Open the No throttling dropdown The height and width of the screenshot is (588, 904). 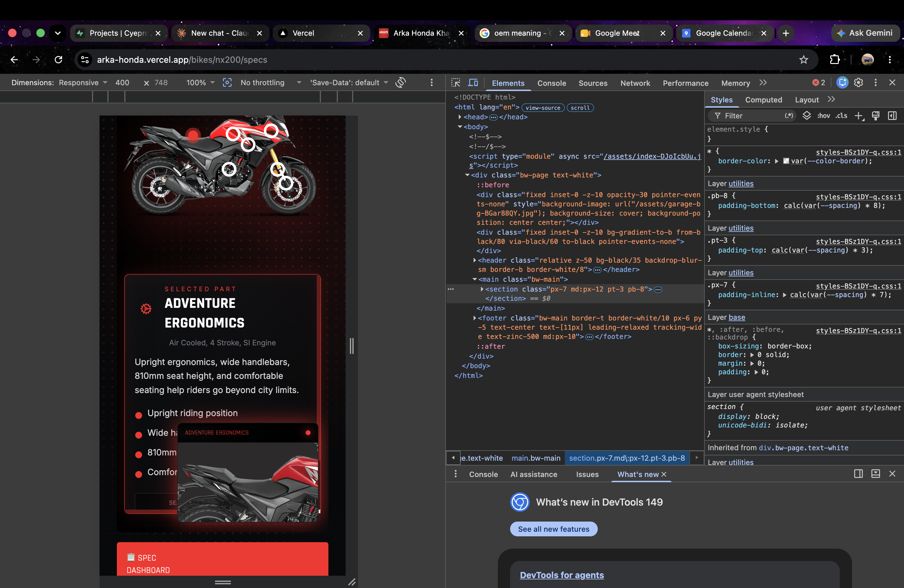coord(271,82)
